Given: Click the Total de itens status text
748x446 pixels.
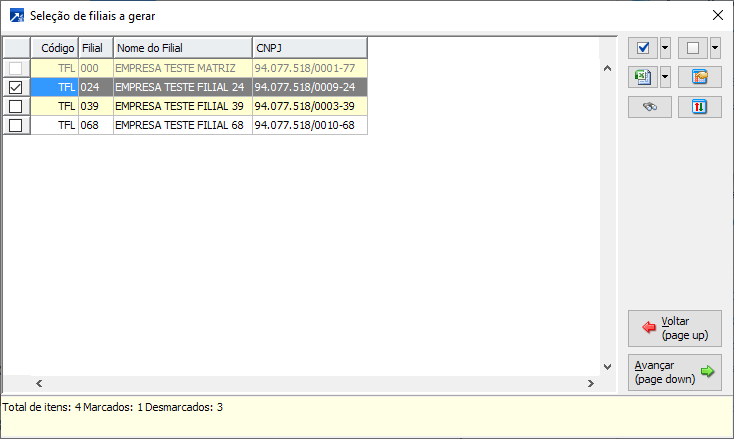Looking at the screenshot, I should point(42,407).
